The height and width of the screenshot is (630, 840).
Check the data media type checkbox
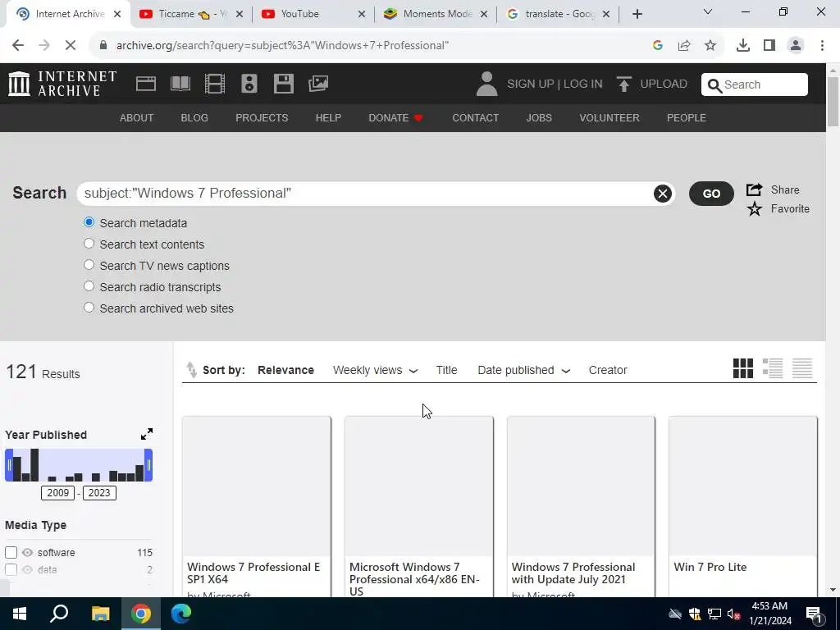tap(11, 569)
